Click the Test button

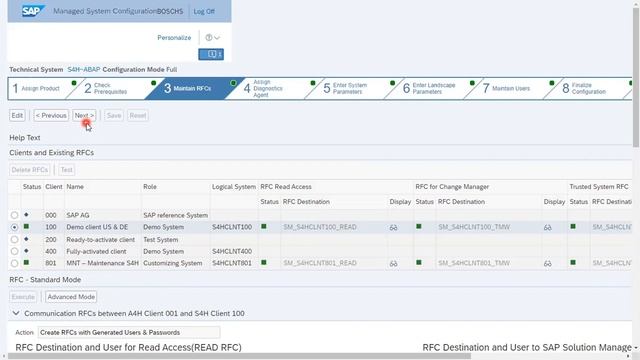(x=67, y=170)
